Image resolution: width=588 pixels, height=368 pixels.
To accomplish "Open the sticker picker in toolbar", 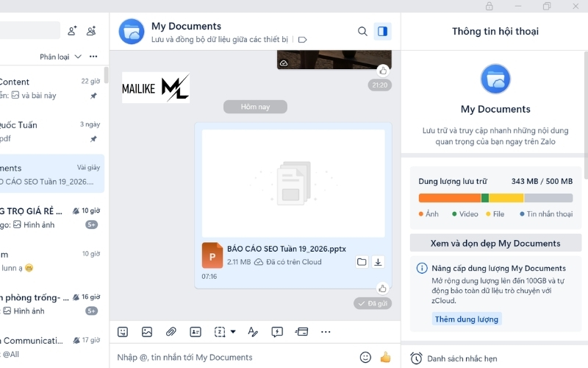I will click(123, 332).
